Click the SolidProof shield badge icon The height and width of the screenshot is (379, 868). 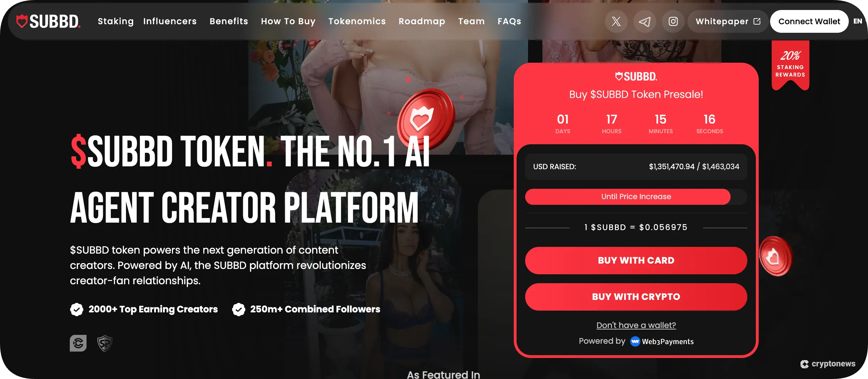click(x=105, y=343)
